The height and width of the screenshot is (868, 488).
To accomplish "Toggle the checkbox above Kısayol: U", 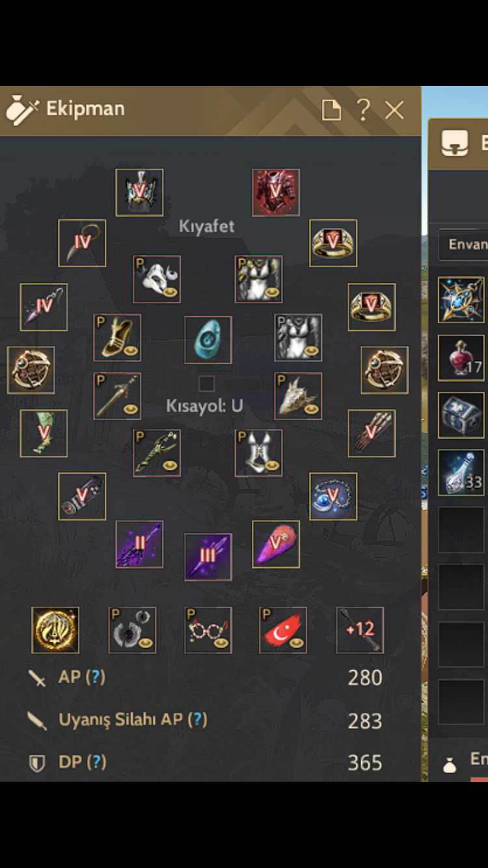I will (206, 383).
